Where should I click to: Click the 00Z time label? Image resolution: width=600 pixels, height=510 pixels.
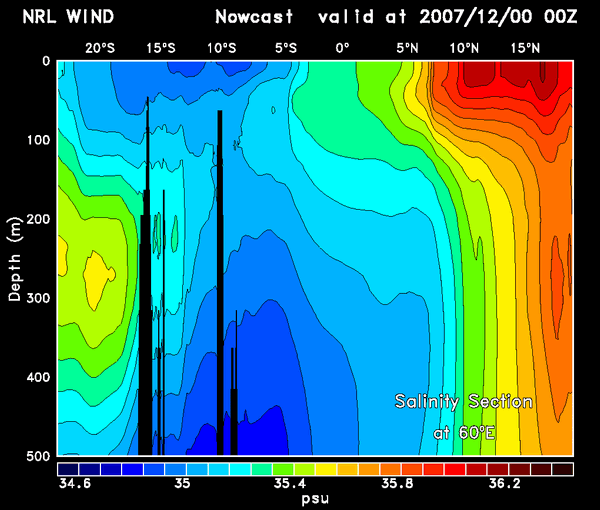[560, 17]
